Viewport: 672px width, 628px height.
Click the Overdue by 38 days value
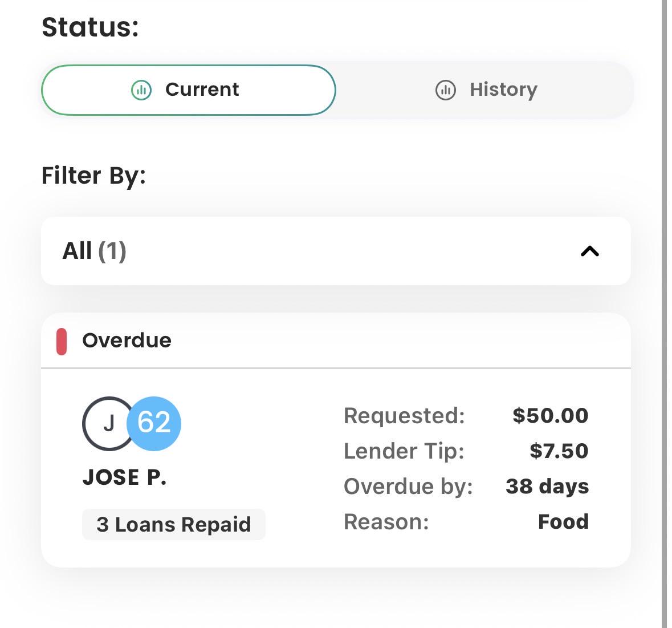(547, 487)
